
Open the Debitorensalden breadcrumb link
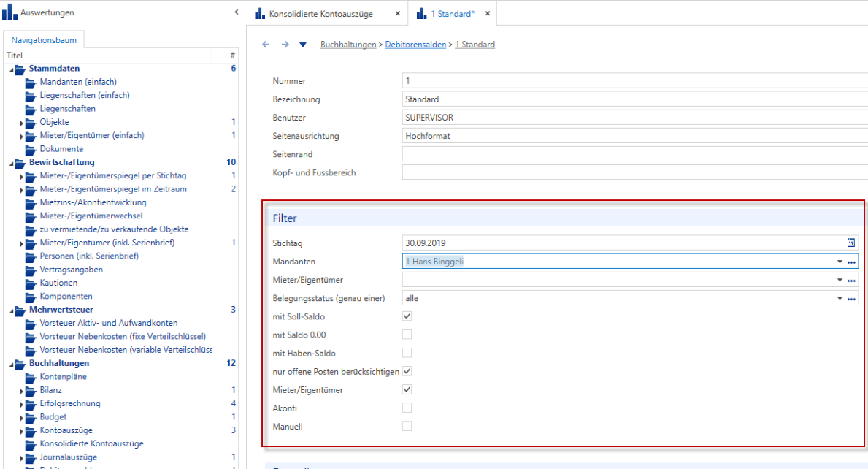tap(415, 45)
